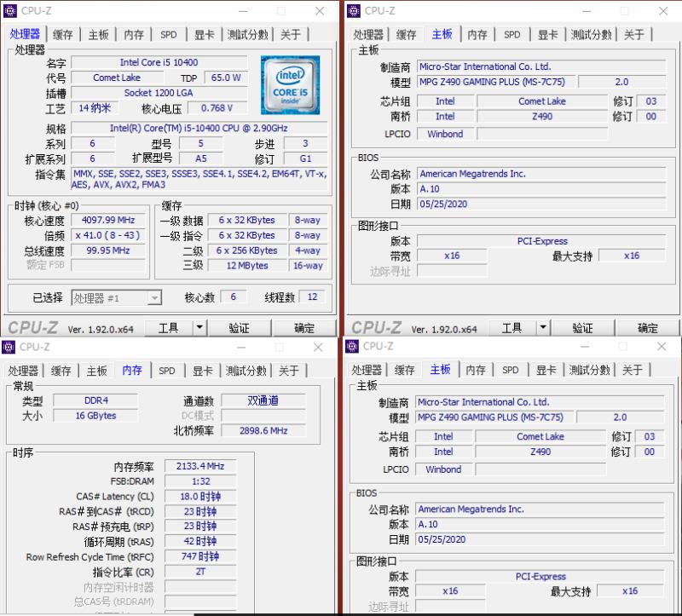The height and width of the screenshot is (616, 682).
Task: Open 測試分數 tab in bottom-left memory window
Action: 246,371
